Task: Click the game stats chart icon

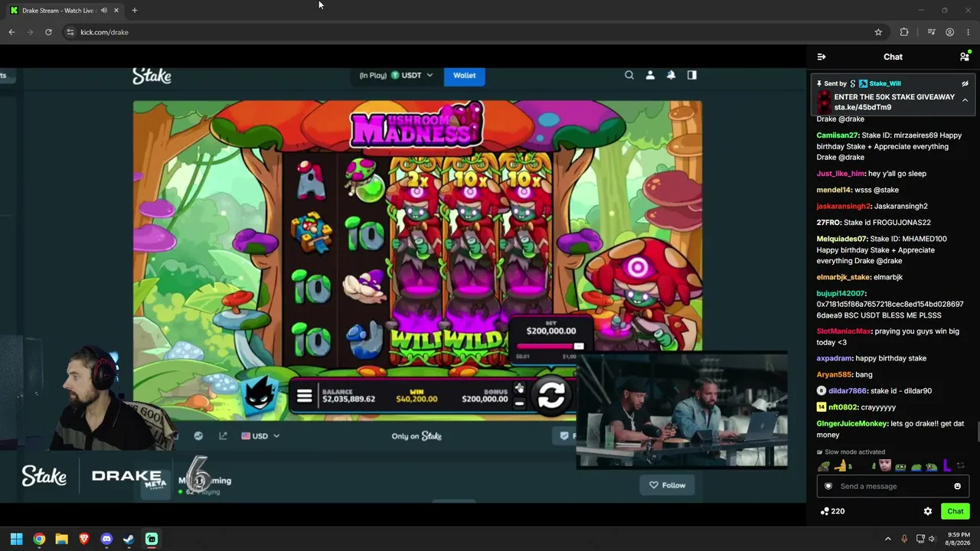Action: click(223, 436)
